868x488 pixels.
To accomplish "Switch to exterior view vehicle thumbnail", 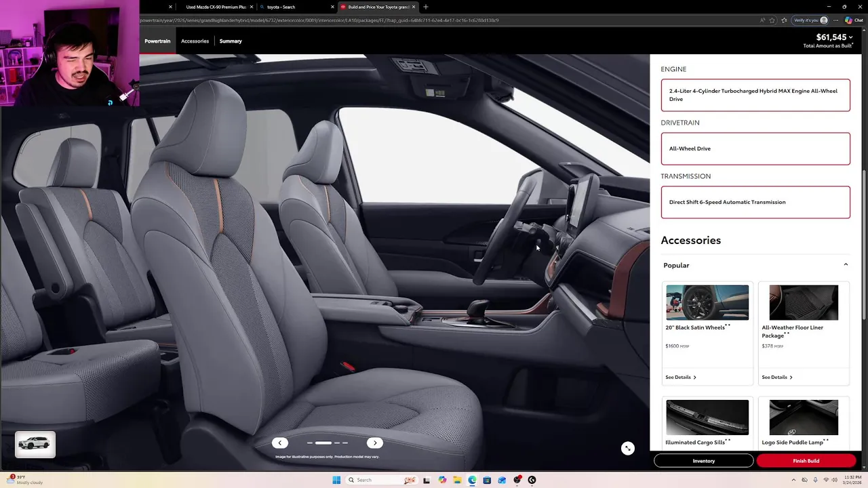I will (35, 445).
